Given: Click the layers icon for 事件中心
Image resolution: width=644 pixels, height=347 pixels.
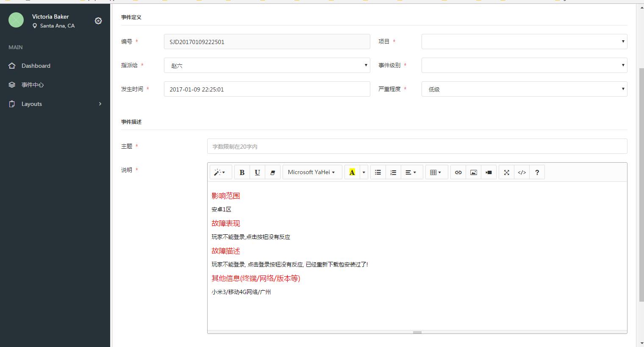Looking at the screenshot, I should pos(12,85).
